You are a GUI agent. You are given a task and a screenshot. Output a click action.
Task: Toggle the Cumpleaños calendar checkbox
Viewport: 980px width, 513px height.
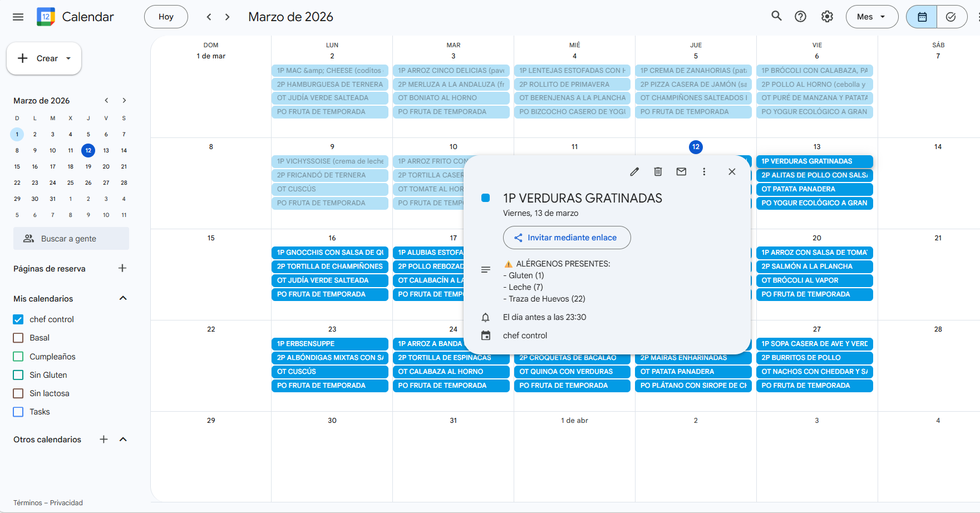pyautogui.click(x=18, y=357)
